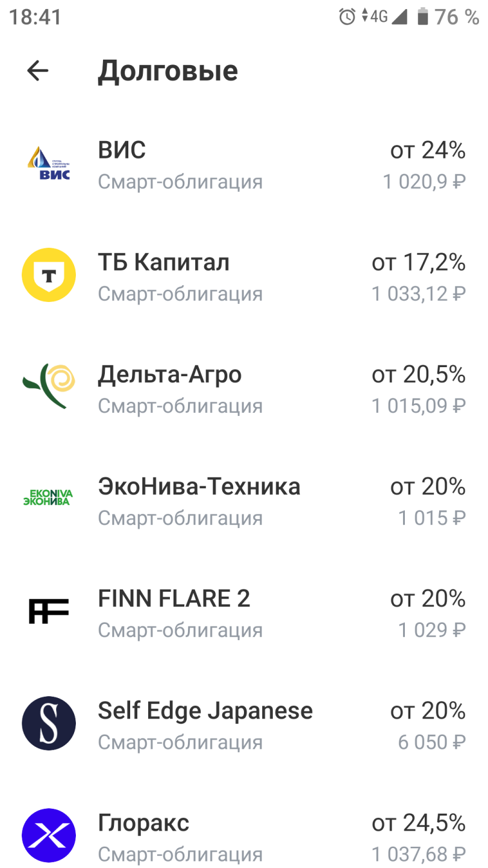The image size is (488, 868).
Task: Open the ВИС bond name
Action: click(122, 150)
